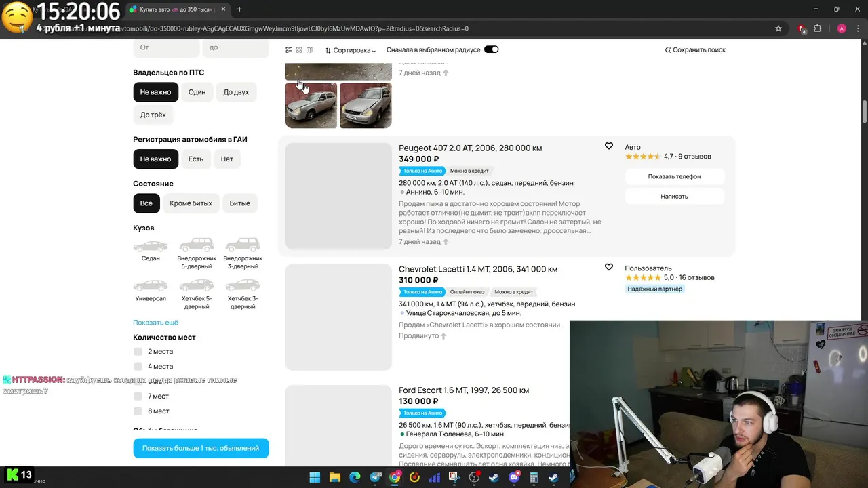
Task: Close the Купить авто browser tab
Action: 224,9
